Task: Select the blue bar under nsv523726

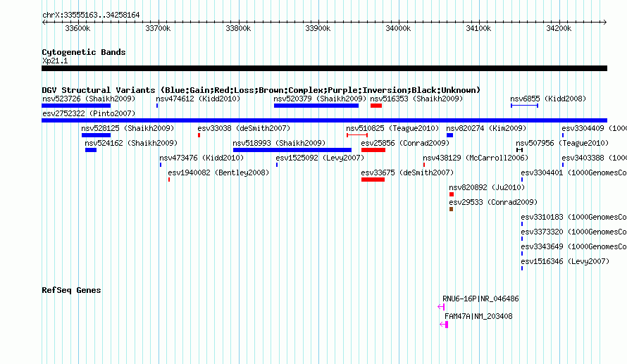Action: click(76, 106)
